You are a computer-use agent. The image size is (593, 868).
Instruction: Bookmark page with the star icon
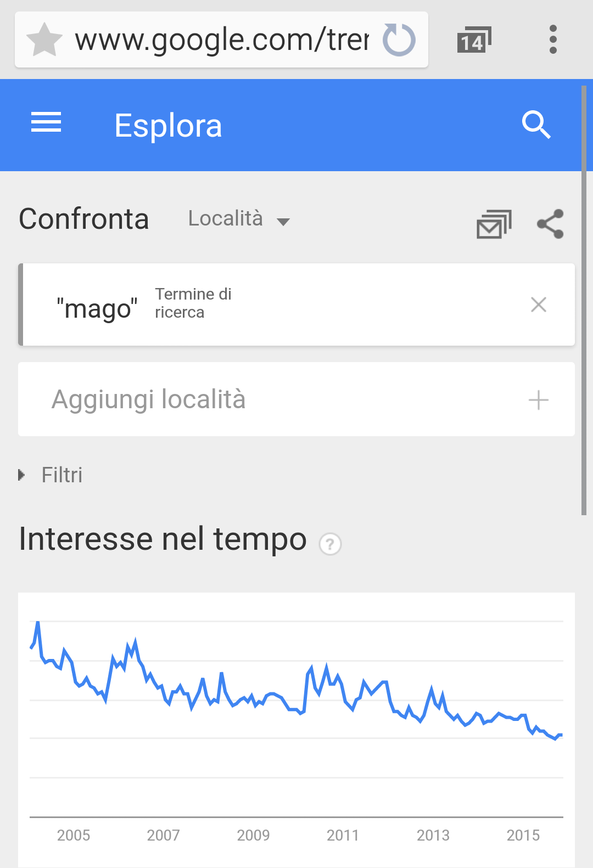44,40
